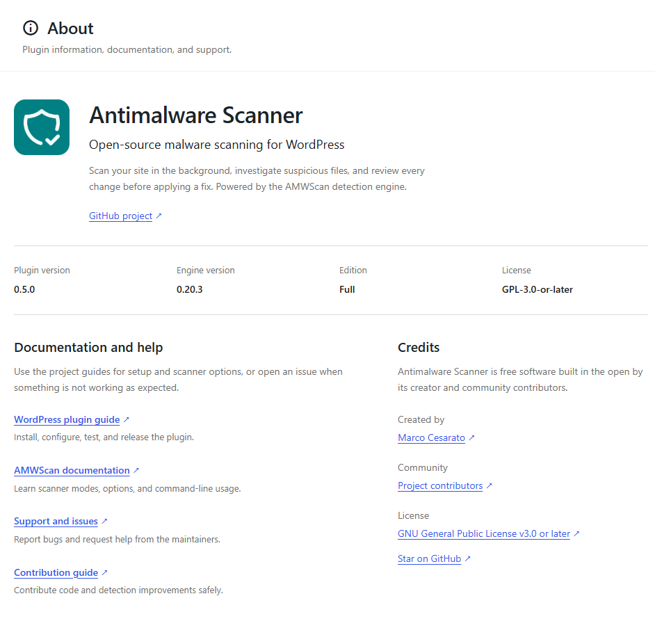Click the edition value Full

pyautogui.click(x=347, y=289)
